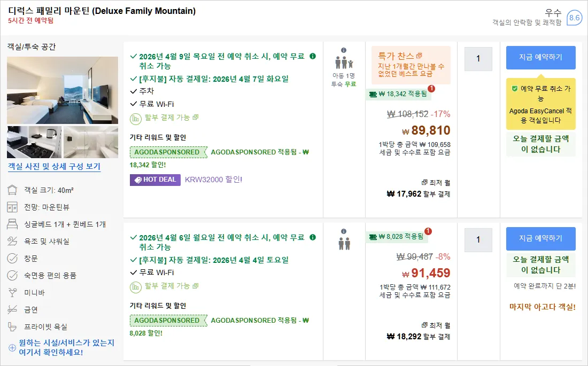Click the bed icon beside 싱글베드 1개

coord(12,224)
